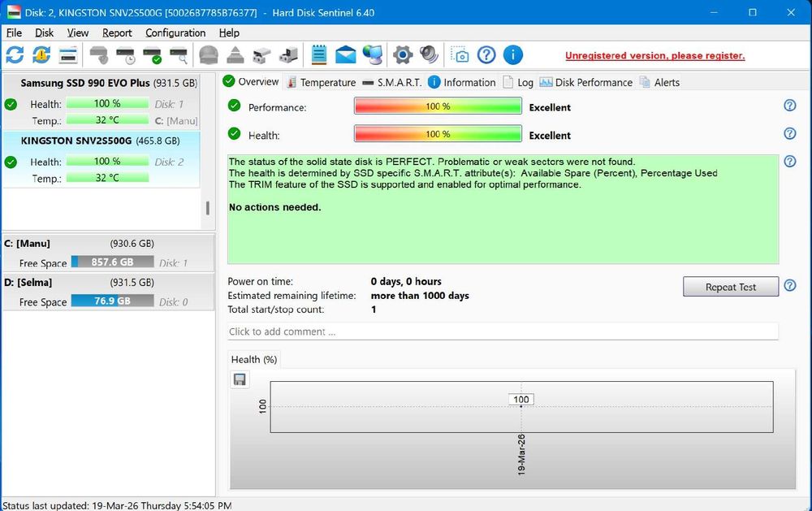The width and height of the screenshot is (812, 511).
Task: Switch to the Disk Performance tab
Action: click(x=586, y=82)
